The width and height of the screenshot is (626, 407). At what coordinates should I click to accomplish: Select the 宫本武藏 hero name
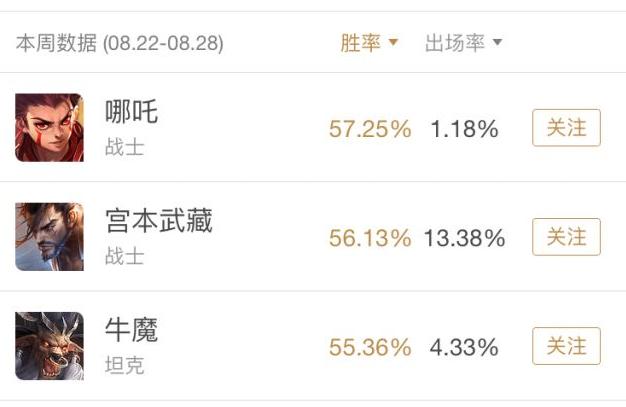[x=158, y=220]
